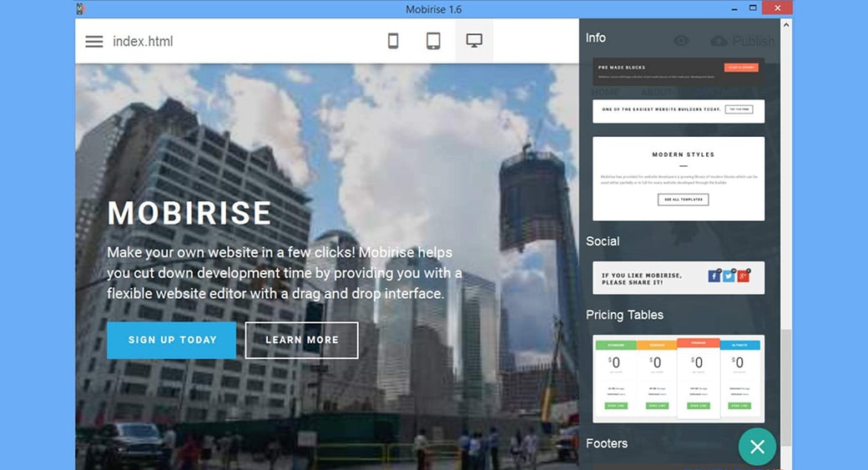
Task: Click the Mobirise app icon in title bar
Action: point(80,9)
